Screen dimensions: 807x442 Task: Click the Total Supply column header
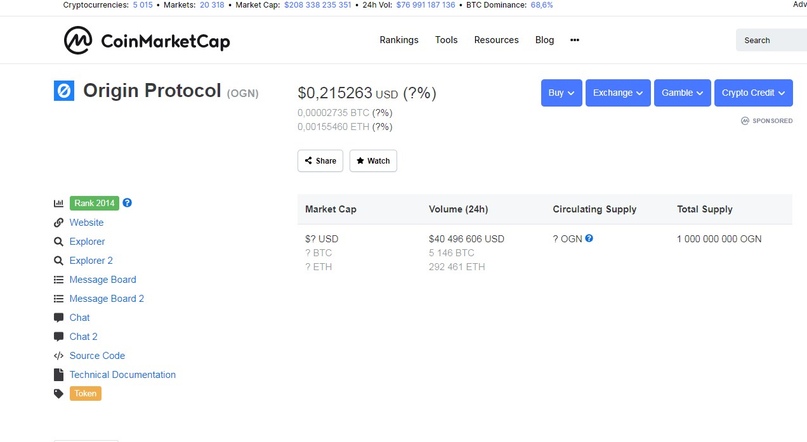pos(705,209)
